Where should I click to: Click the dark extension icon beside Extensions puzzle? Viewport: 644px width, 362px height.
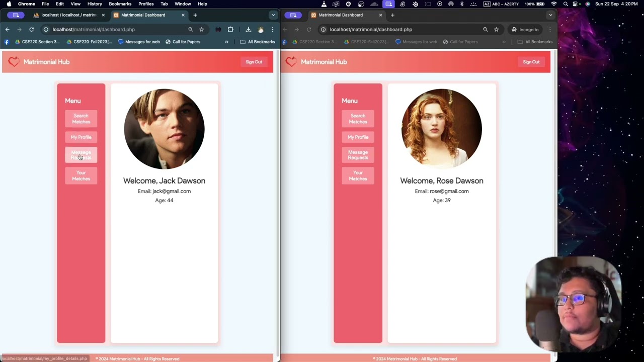pyautogui.click(x=218, y=30)
